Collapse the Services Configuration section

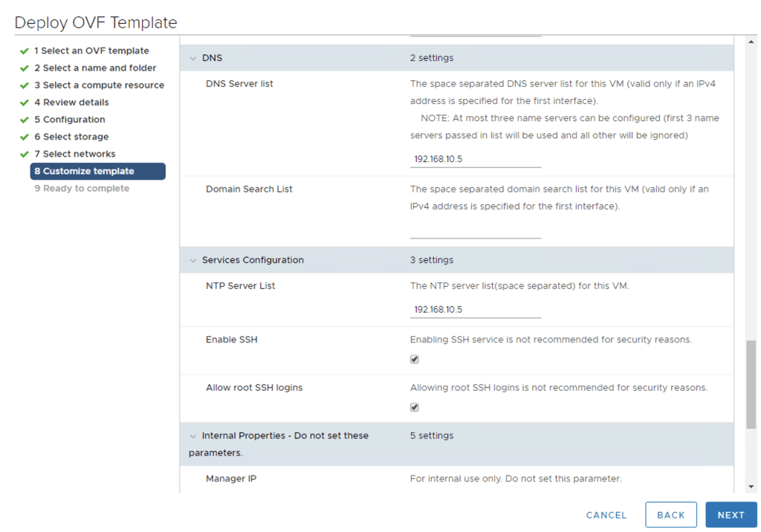(193, 261)
